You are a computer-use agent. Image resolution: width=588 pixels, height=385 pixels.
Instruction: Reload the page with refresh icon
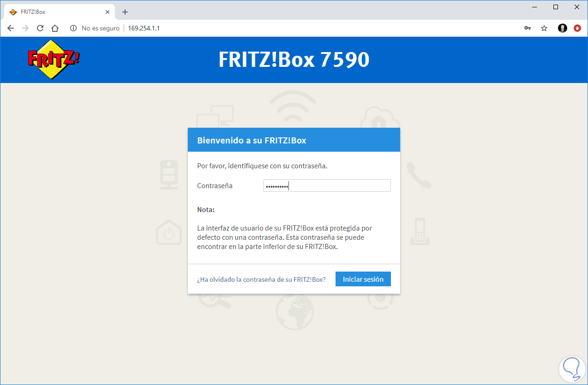pyautogui.click(x=40, y=28)
